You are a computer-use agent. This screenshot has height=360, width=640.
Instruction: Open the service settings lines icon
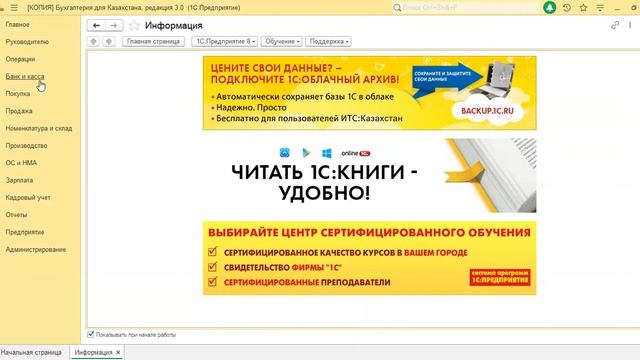point(600,7)
